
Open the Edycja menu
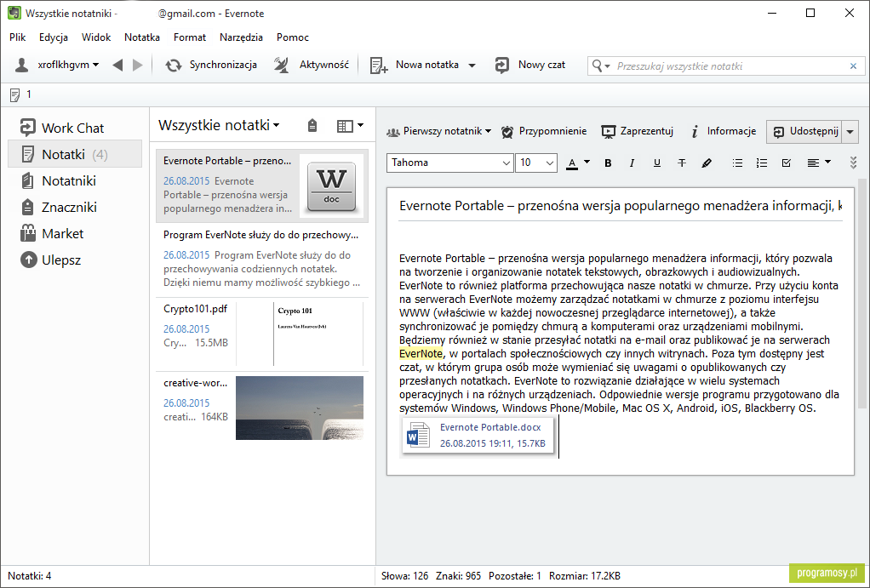coord(54,37)
